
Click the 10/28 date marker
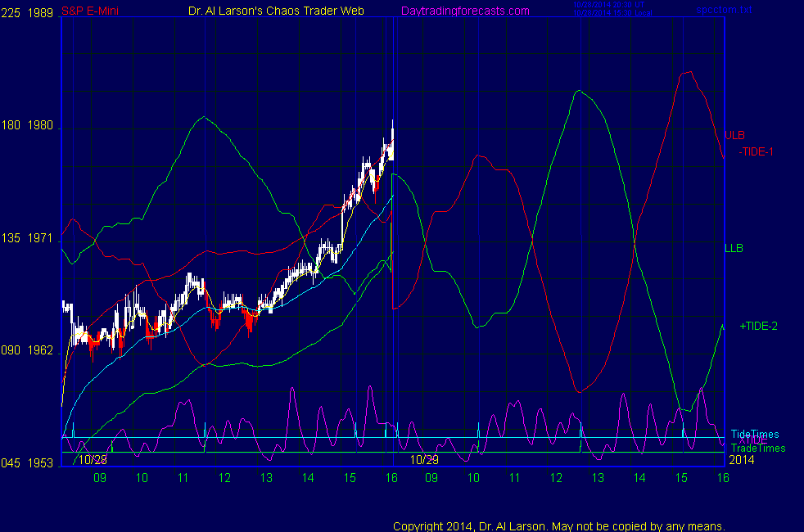coord(92,460)
